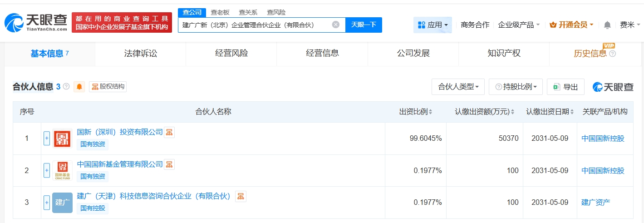Image resolution: width=644 pixels, height=223 pixels.
Task: Click the orange alert bell beside 合伙人信息
Action: (79, 87)
